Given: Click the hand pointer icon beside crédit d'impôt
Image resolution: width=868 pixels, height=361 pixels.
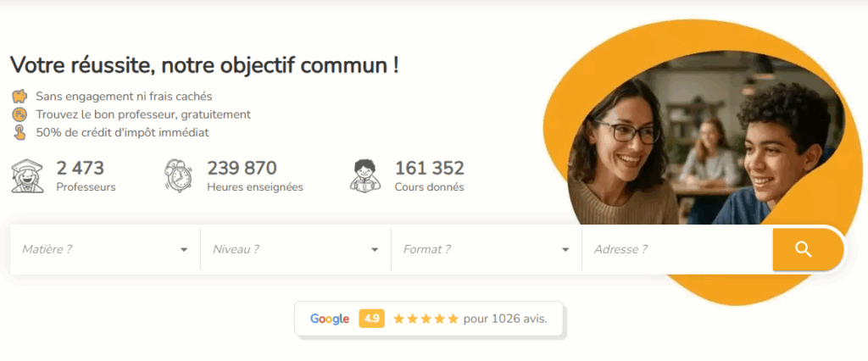Looking at the screenshot, I should point(20,133).
